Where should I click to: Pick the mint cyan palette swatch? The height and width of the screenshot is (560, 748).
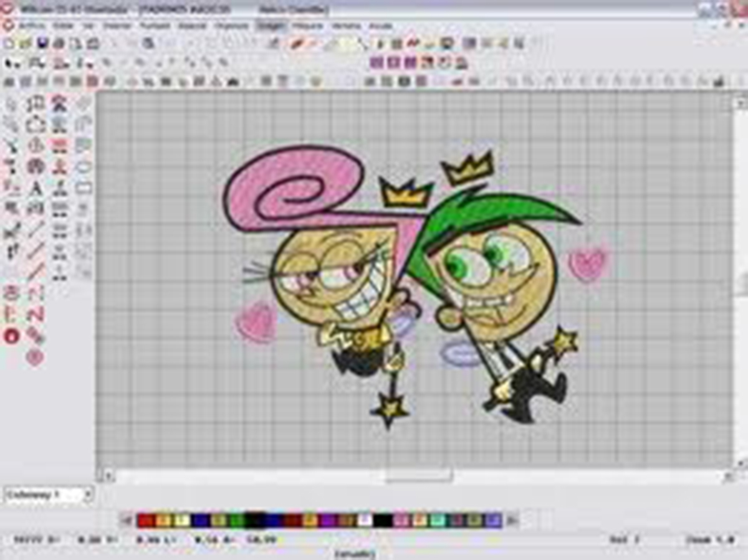(438, 520)
